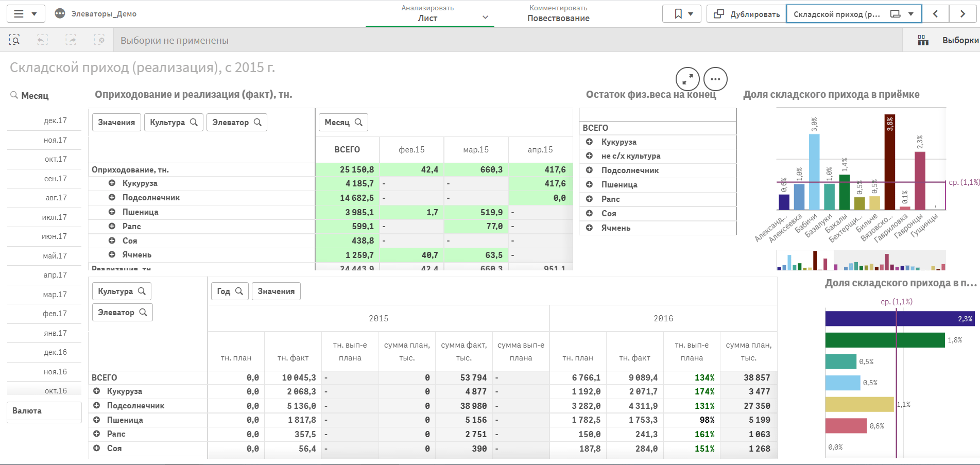This screenshot has height=465, width=980.
Task: Click the Дублировать button
Action: [746, 14]
